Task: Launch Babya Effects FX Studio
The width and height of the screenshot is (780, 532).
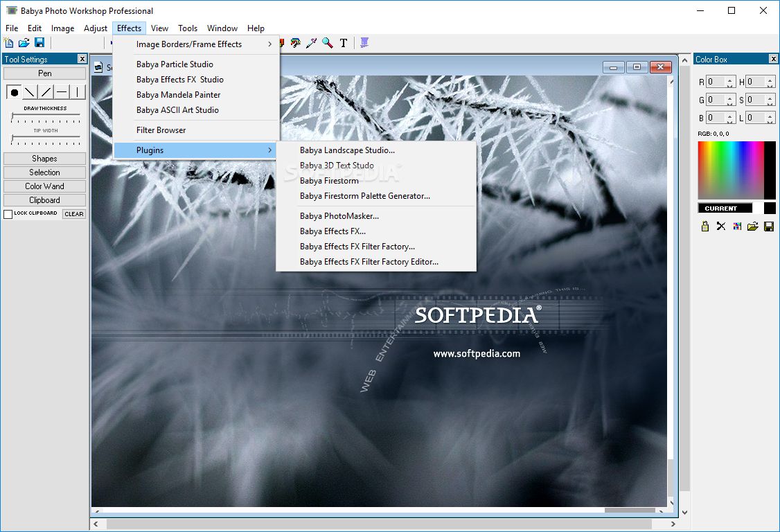Action: coord(197,80)
